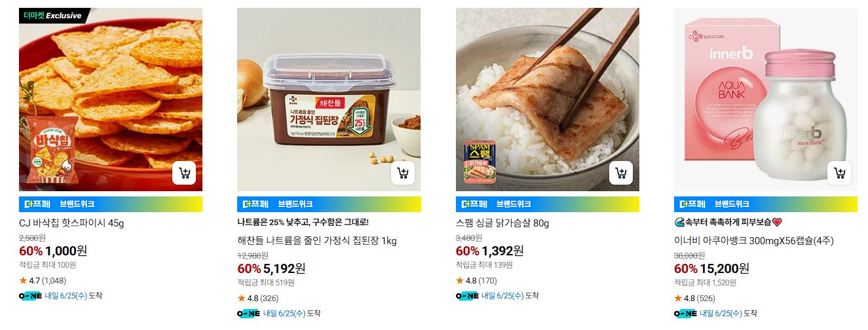868x330 pixels.
Task: Click ONE delivery icon under 바삭칩
Action: [31, 296]
